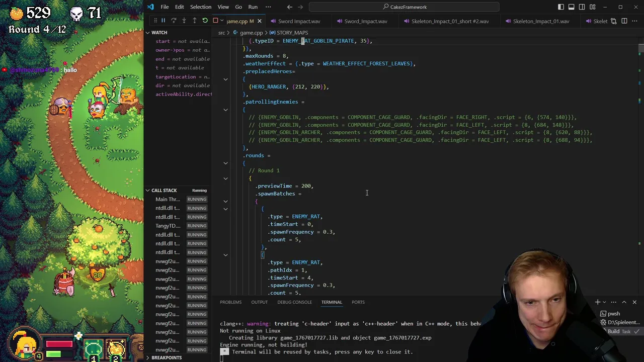Click the Step Over debug icon

click(x=174, y=21)
